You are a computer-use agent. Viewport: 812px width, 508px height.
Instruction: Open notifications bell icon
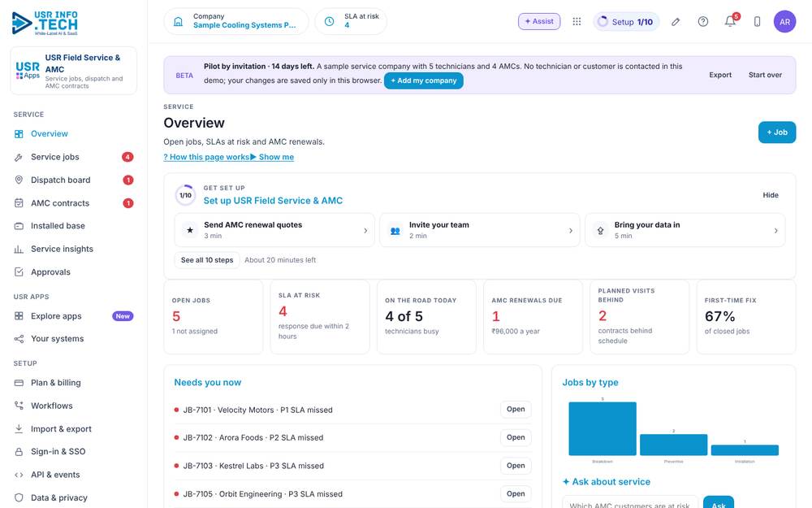coord(730,22)
